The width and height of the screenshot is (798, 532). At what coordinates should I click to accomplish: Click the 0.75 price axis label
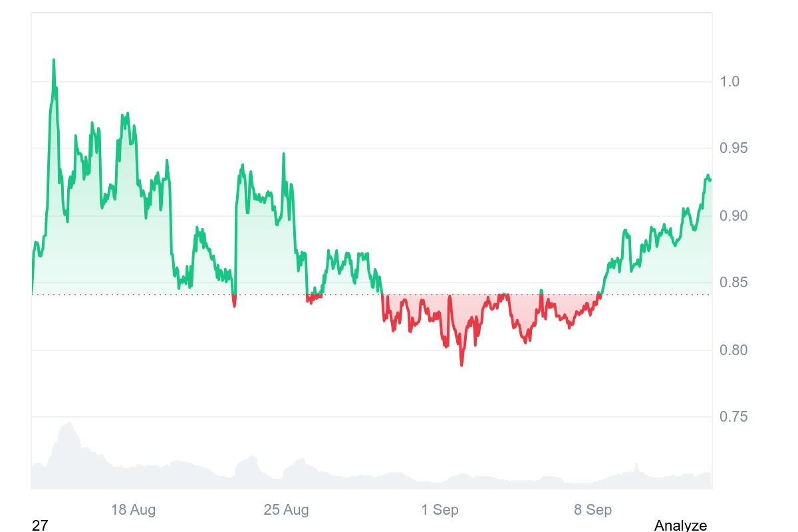click(733, 416)
